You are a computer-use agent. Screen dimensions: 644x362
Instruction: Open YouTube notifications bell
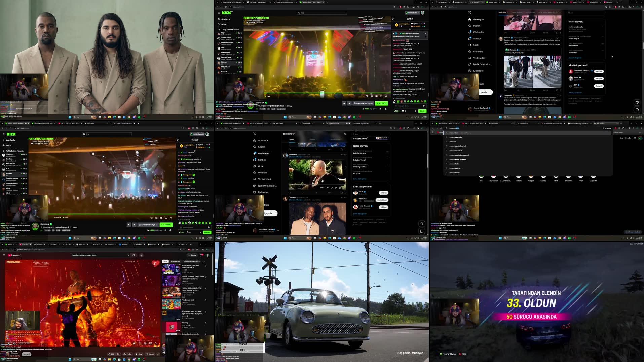click(201, 255)
